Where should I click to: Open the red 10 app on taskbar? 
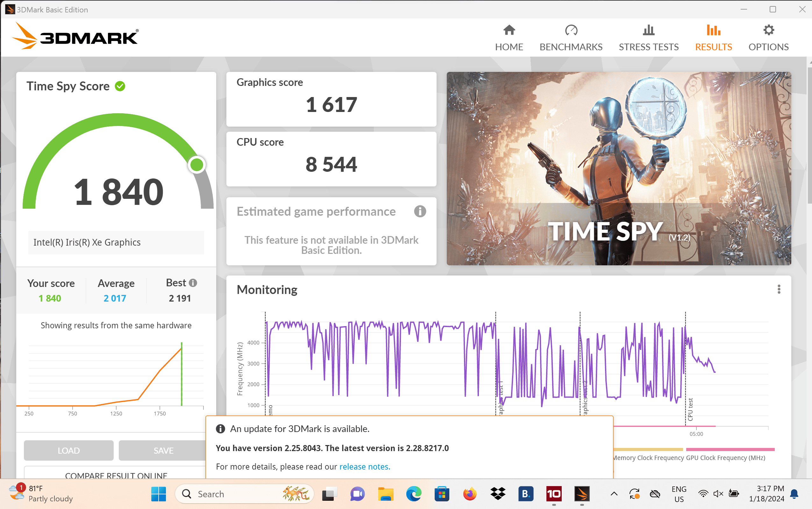point(554,494)
